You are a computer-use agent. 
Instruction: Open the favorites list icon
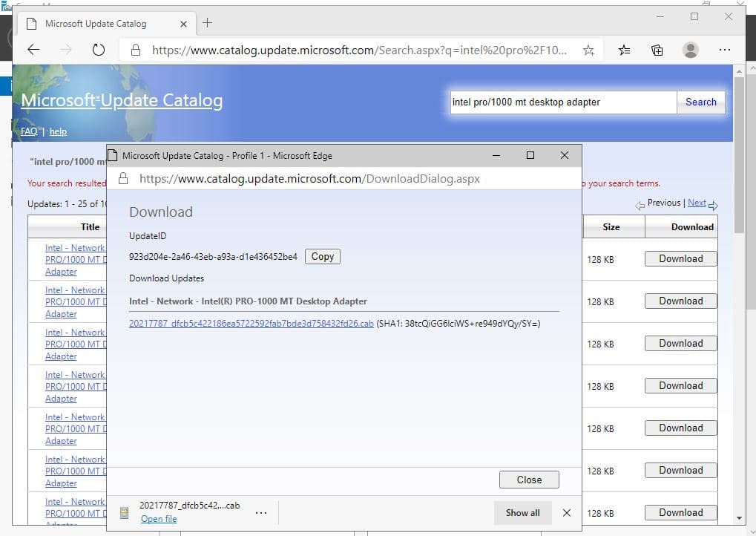(625, 50)
